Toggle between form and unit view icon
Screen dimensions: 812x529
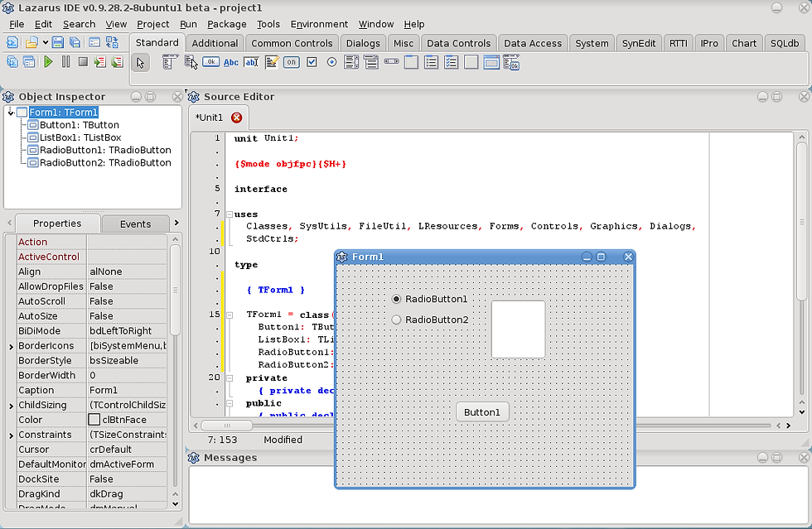[112, 42]
